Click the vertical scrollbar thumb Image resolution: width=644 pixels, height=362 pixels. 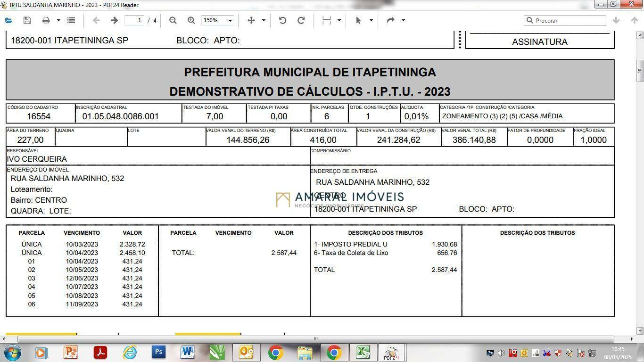(640, 71)
